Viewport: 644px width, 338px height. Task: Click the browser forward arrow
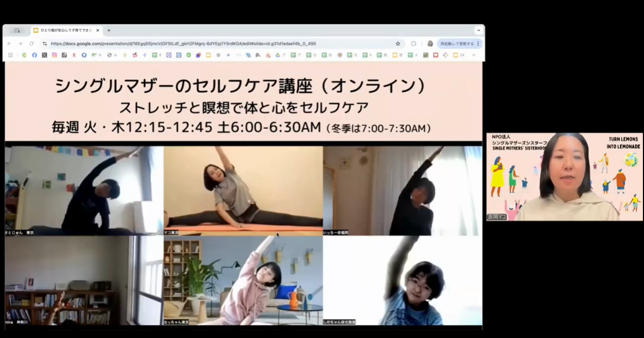point(20,44)
